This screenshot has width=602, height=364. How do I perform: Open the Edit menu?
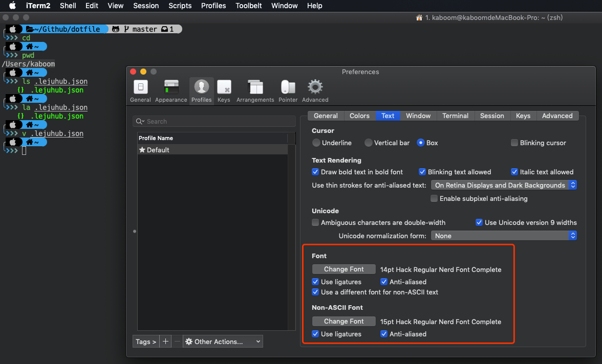[92, 6]
